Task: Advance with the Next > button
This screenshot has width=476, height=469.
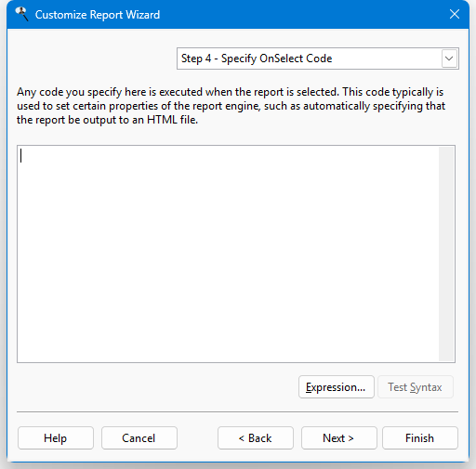Action: coord(339,438)
